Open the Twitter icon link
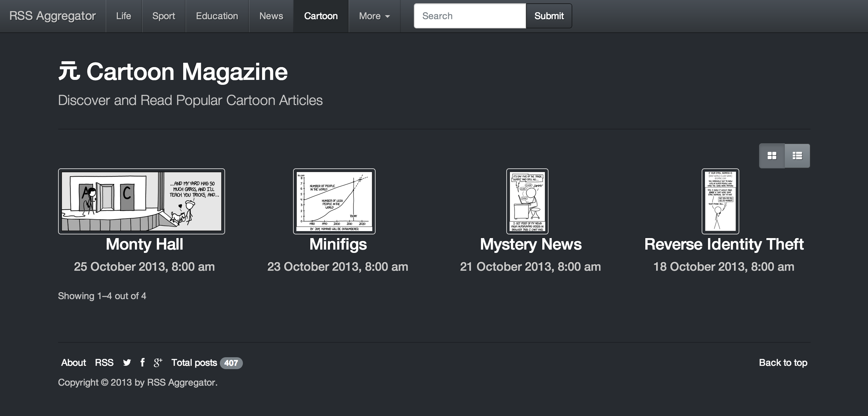This screenshot has height=416, width=868. click(x=127, y=363)
